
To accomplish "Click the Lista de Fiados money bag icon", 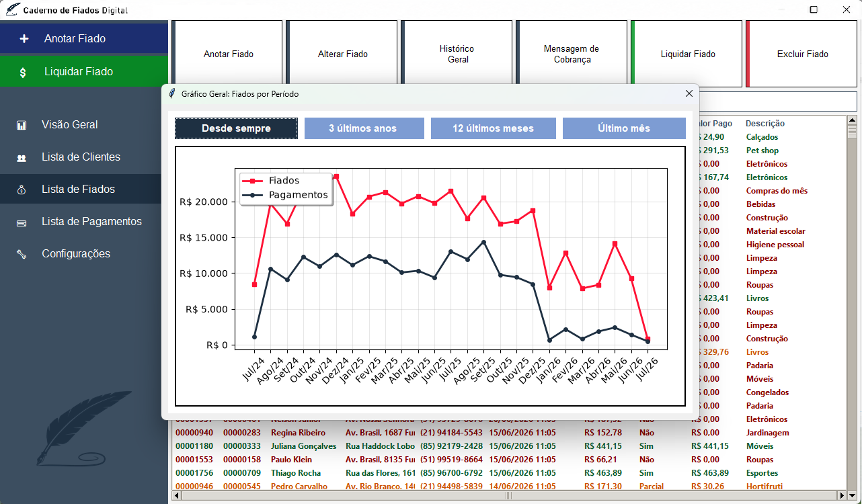I will [22, 190].
